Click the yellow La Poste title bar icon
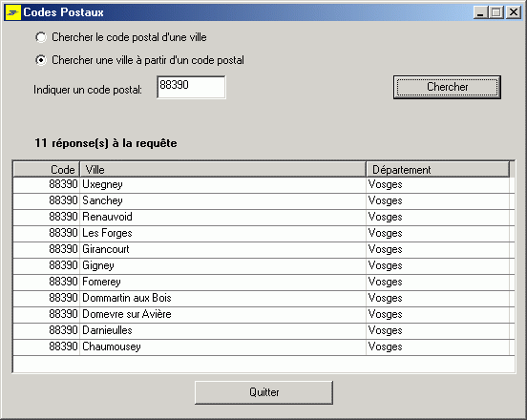This screenshot has height=420, width=527. (x=12, y=12)
